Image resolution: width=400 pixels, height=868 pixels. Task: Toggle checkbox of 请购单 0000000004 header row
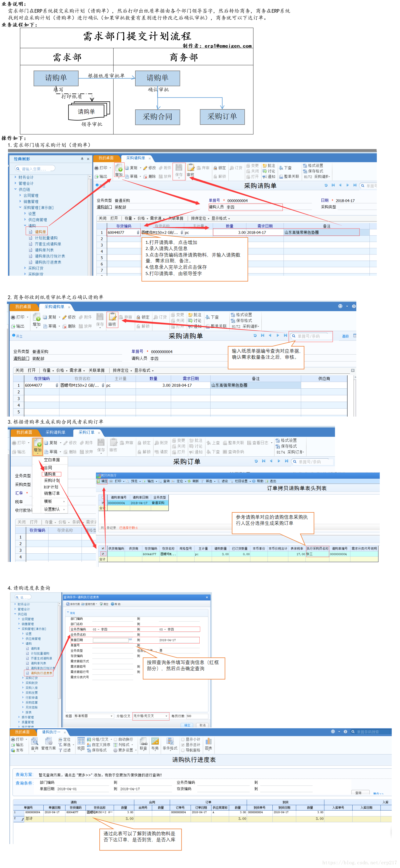(x=103, y=503)
